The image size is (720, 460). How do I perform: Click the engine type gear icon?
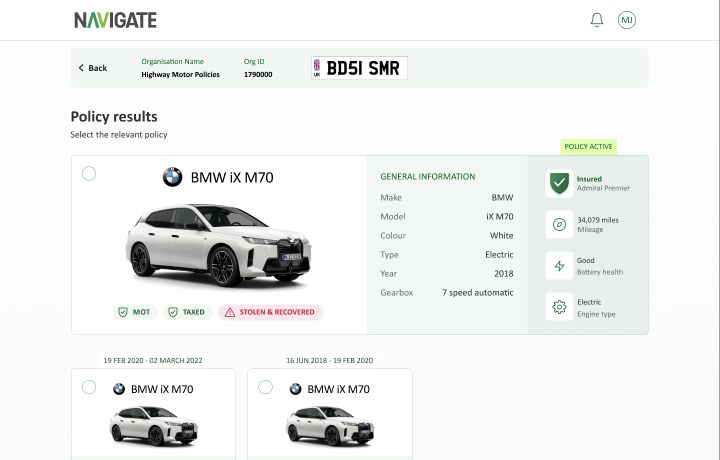559,307
